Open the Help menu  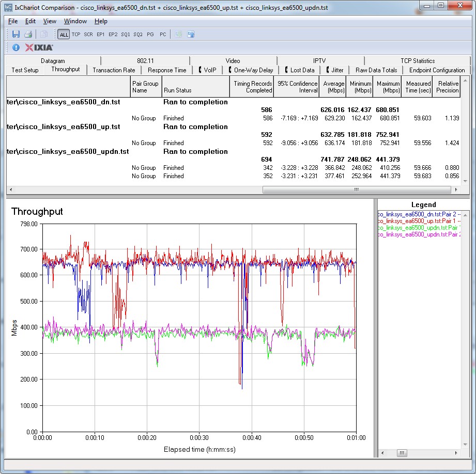pyautogui.click(x=101, y=21)
